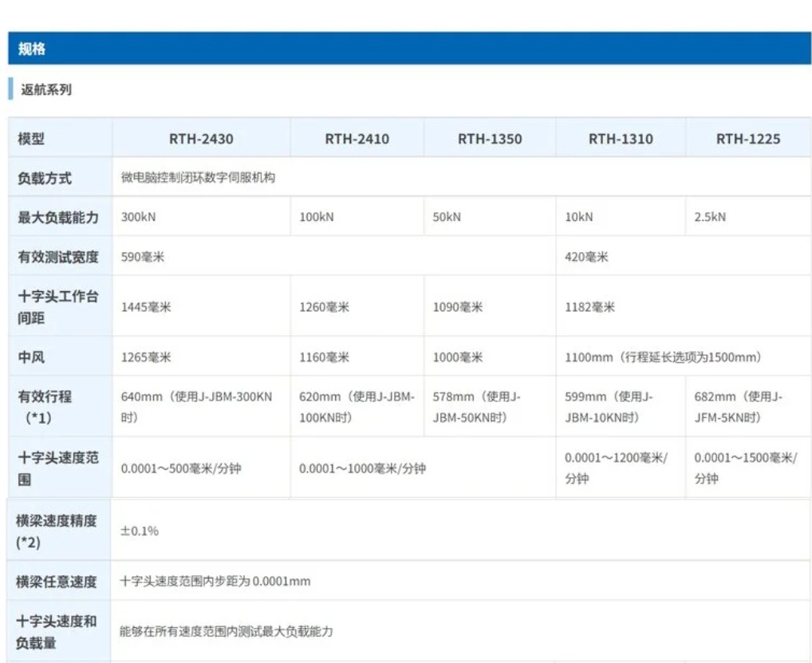Click the 1160毫米 stroke value
812x663 pixels.
coord(324,357)
